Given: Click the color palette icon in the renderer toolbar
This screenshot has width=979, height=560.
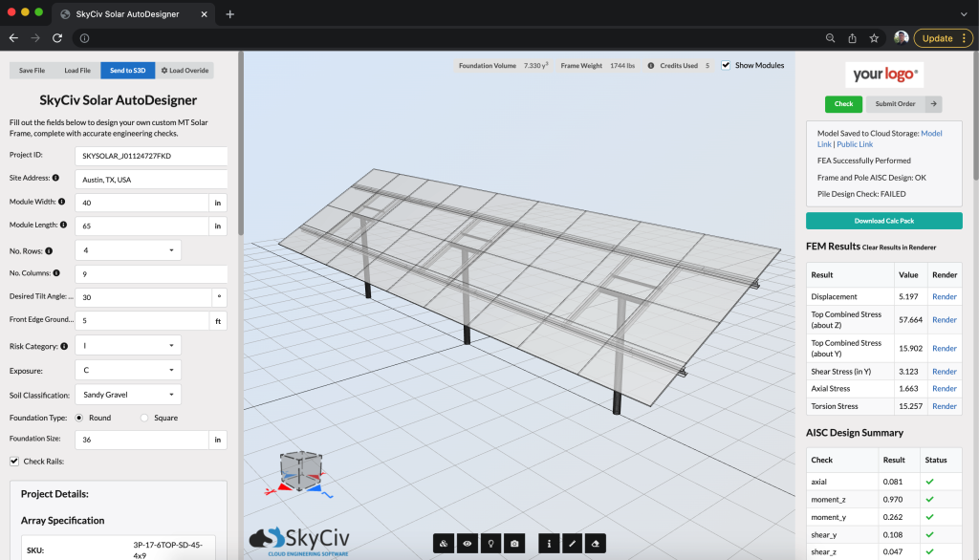Looking at the screenshot, I should coord(444,543).
